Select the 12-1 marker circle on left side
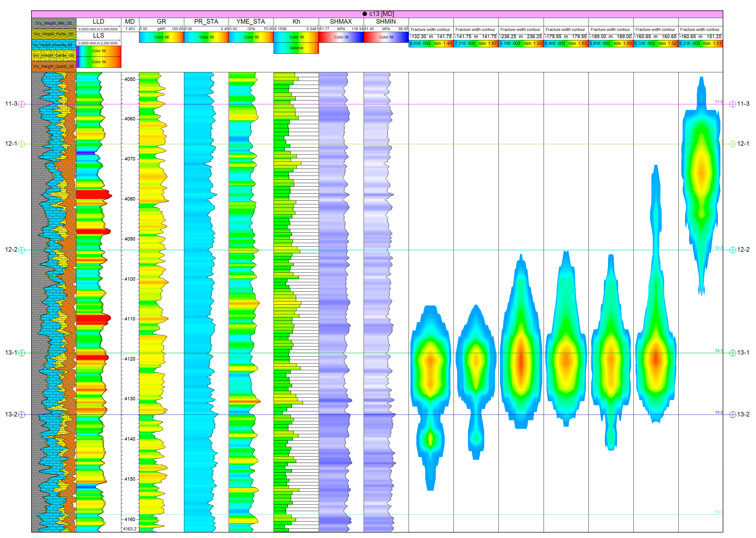The height and width of the screenshot is (538, 756). pos(21,144)
